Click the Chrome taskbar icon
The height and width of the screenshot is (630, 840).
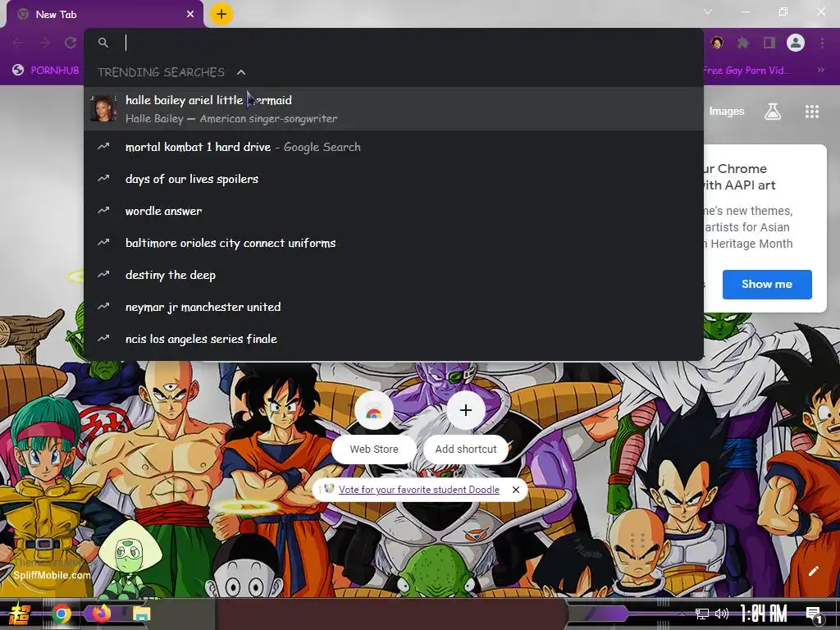61,614
